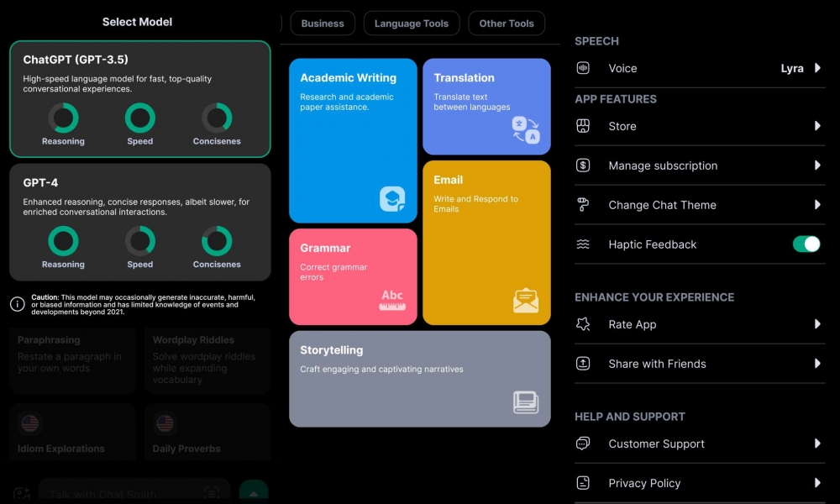Expand the Rate App arrow
The image size is (840, 504).
pos(817,324)
